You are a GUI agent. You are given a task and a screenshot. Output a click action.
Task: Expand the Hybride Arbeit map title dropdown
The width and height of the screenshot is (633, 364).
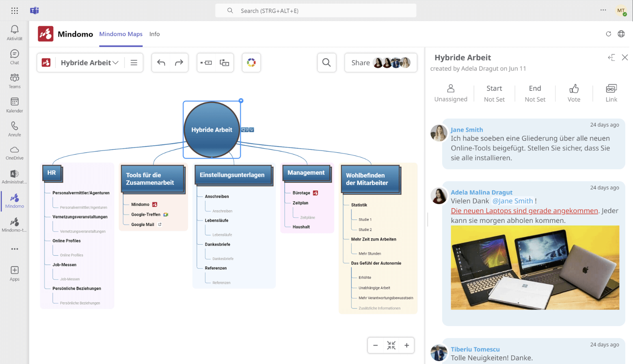click(x=115, y=63)
